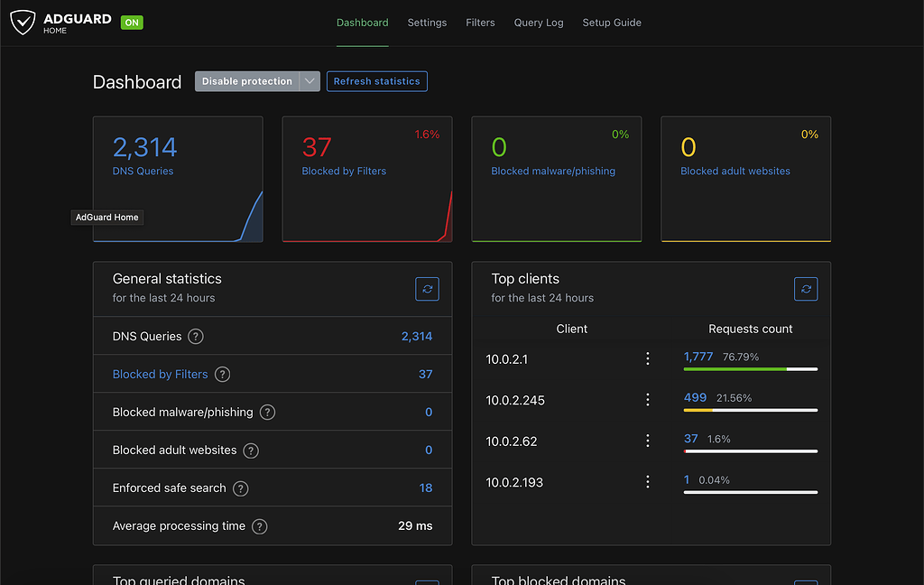This screenshot has width=924, height=585.
Task: Click the help icon next to Average processing time
Action: click(x=259, y=526)
